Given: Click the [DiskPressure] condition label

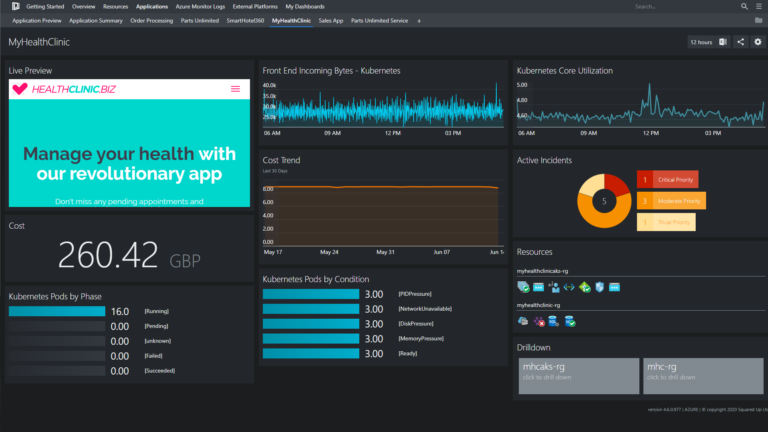Looking at the screenshot, I should pyautogui.click(x=416, y=324).
